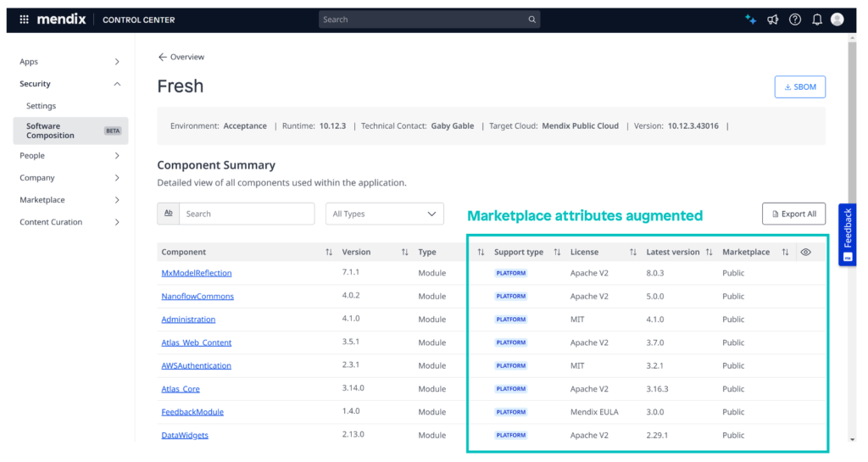Open the app switcher grid icon

coord(24,19)
